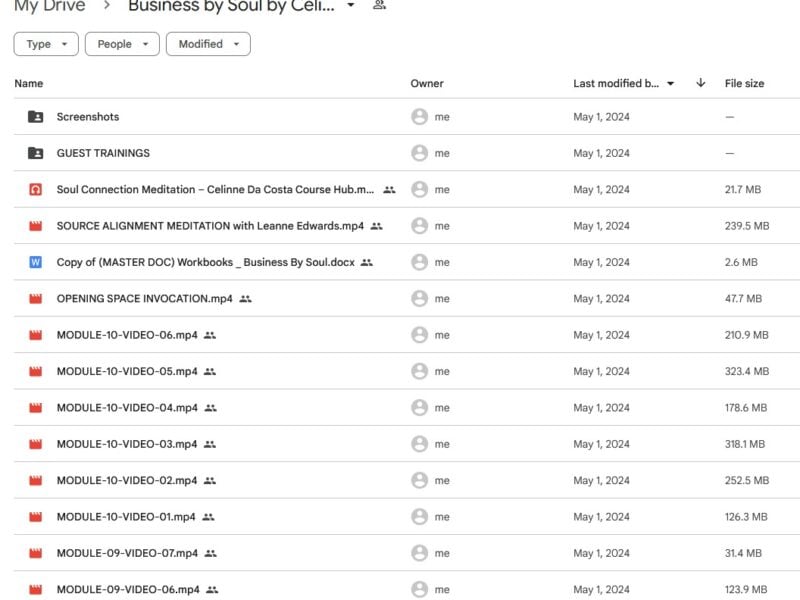The image size is (800, 600).
Task: Open the People filter dropdown
Action: click(x=122, y=44)
